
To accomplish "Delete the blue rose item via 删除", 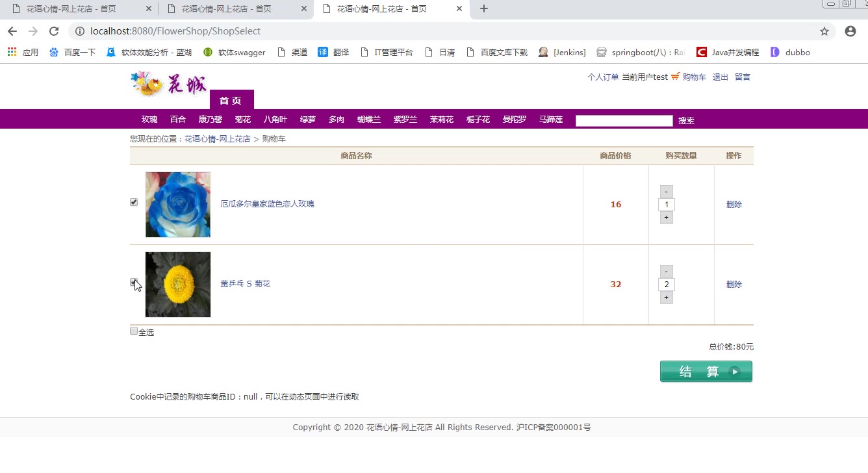I will click(734, 204).
